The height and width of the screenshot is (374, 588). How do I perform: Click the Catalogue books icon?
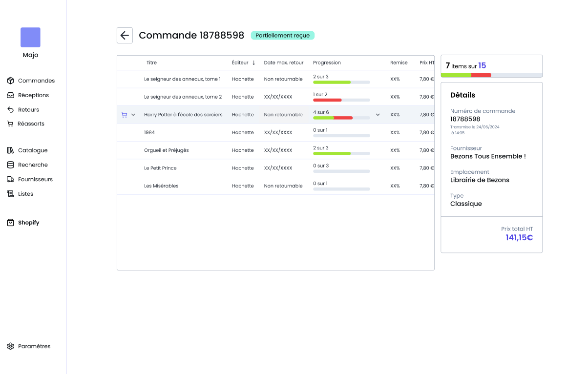click(x=10, y=150)
